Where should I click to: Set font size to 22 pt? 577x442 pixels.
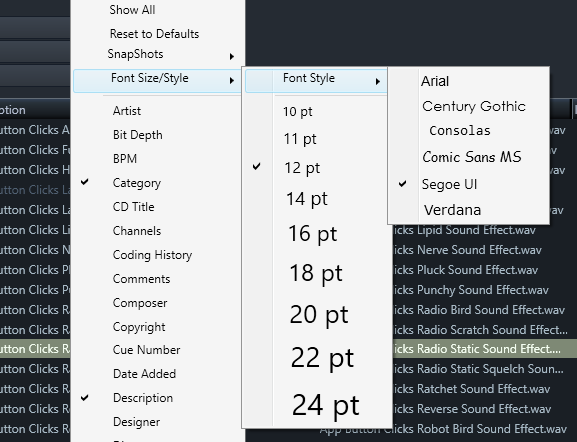(322, 358)
